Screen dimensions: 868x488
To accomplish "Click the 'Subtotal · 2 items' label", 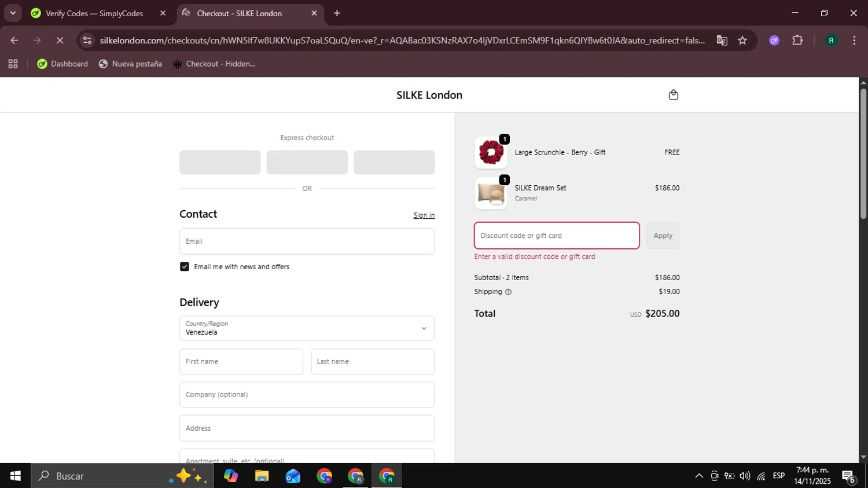I will point(501,278).
